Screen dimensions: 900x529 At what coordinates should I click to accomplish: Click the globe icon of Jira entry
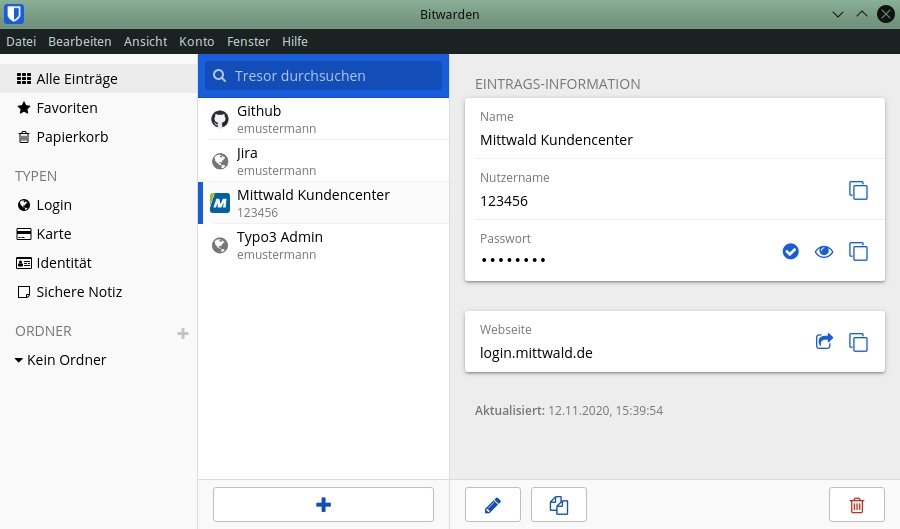click(220, 161)
